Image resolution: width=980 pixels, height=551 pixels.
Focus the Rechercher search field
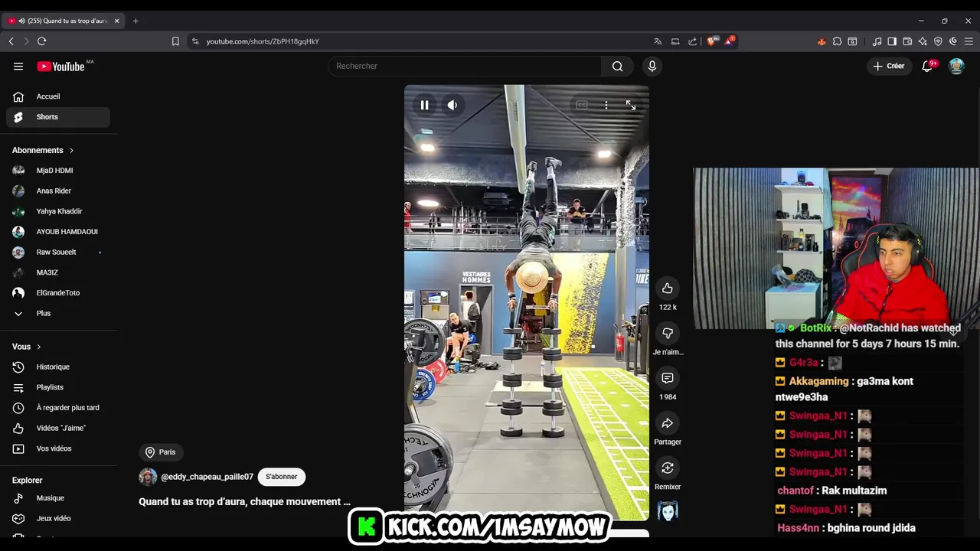[465, 66]
